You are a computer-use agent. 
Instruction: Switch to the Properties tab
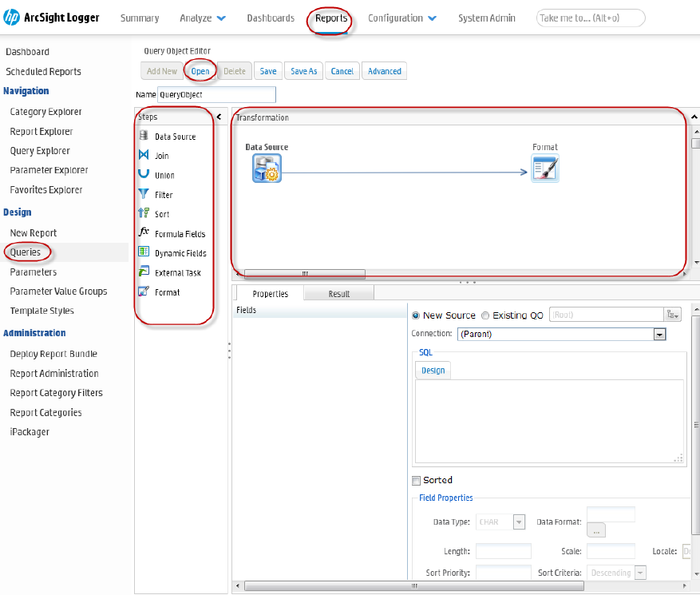pyautogui.click(x=270, y=293)
